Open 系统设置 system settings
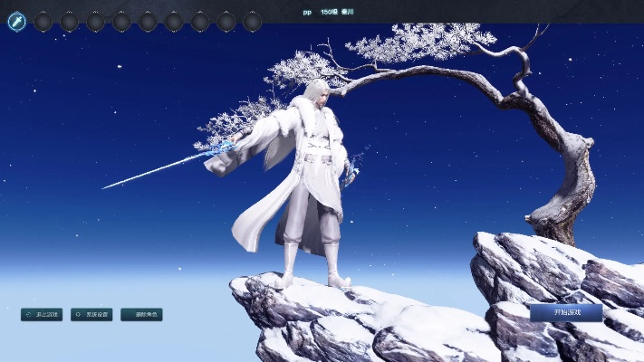Viewport: 644px width, 362px height. 91,315
